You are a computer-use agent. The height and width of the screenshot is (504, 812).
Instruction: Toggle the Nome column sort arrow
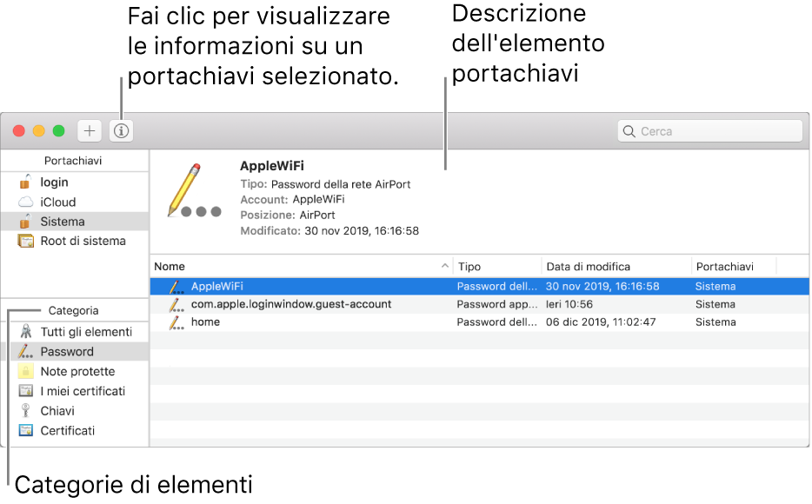click(445, 266)
